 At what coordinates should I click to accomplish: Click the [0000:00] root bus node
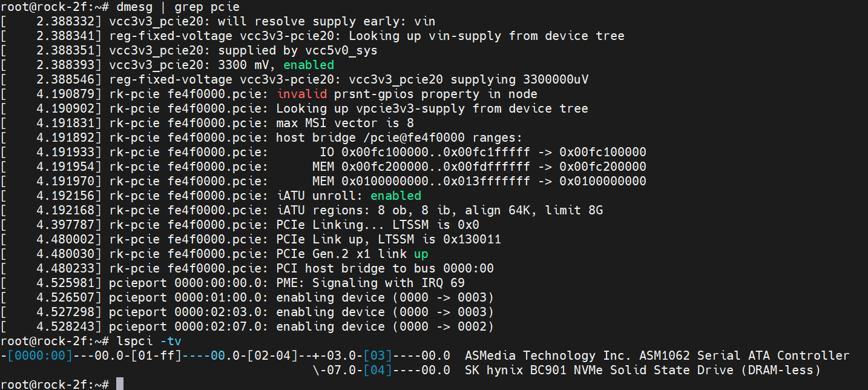[x=40, y=355]
